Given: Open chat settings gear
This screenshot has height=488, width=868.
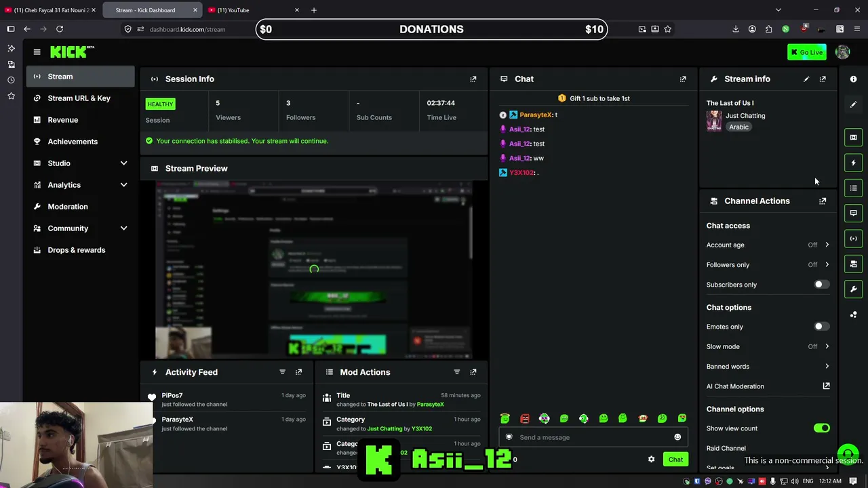Looking at the screenshot, I should (651, 460).
